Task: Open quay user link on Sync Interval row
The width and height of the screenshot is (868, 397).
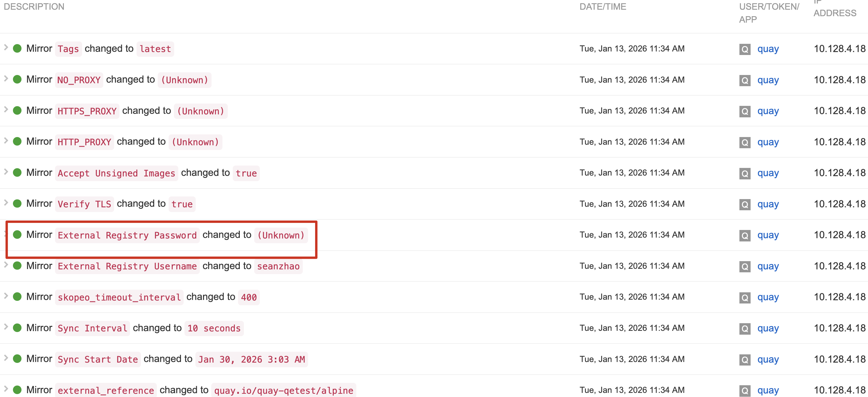Action: point(768,328)
